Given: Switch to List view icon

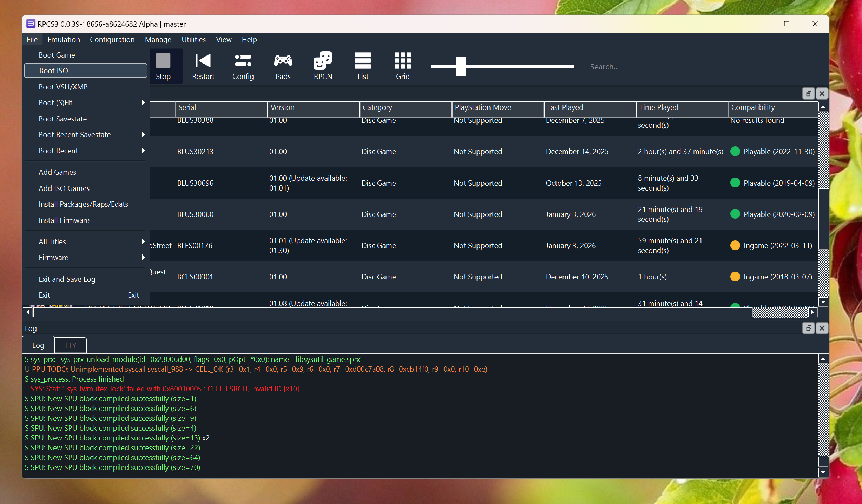Looking at the screenshot, I should 363,61.
